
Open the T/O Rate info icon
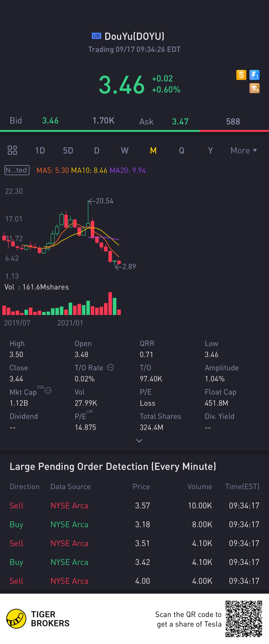point(110,367)
